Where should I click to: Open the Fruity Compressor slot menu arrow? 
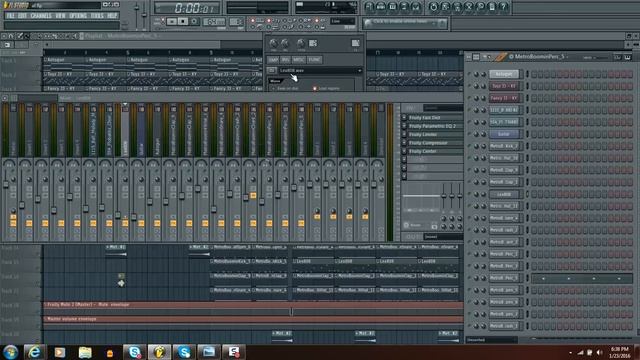(x=404, y=143)
